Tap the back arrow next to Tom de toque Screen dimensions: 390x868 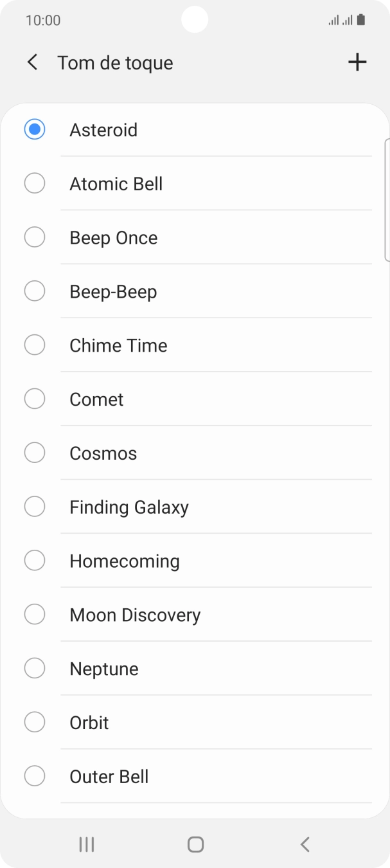[31, 62]
